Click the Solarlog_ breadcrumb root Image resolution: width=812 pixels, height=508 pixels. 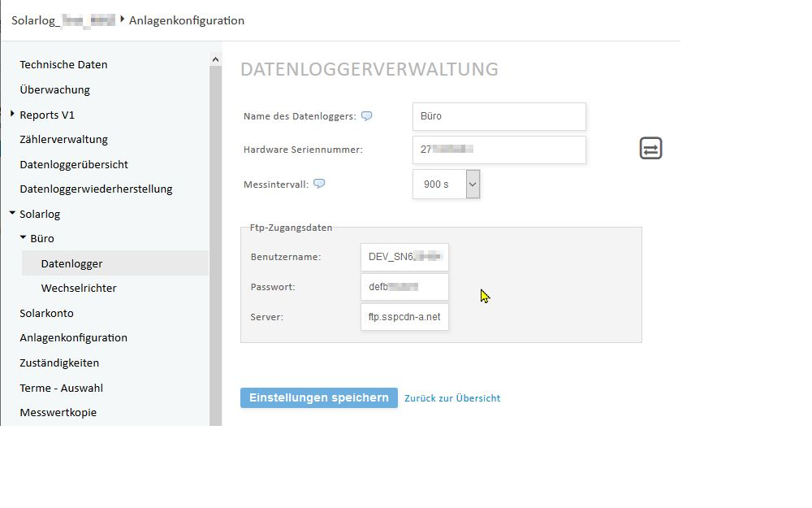pyautogui.click(x=63, y=20)
